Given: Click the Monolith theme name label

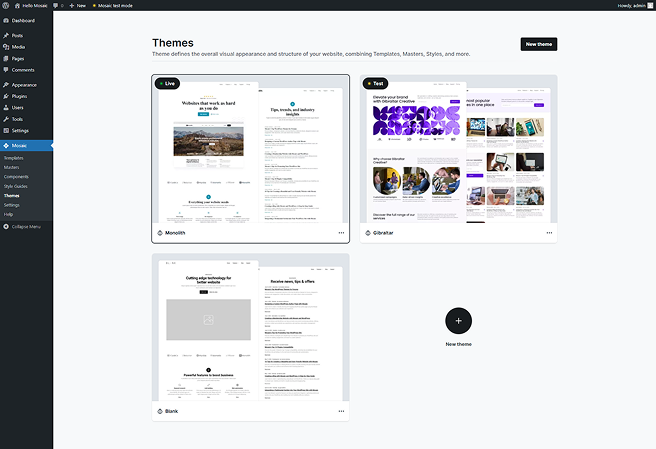Looking at the screenshot, I should (x=175, y=233).
